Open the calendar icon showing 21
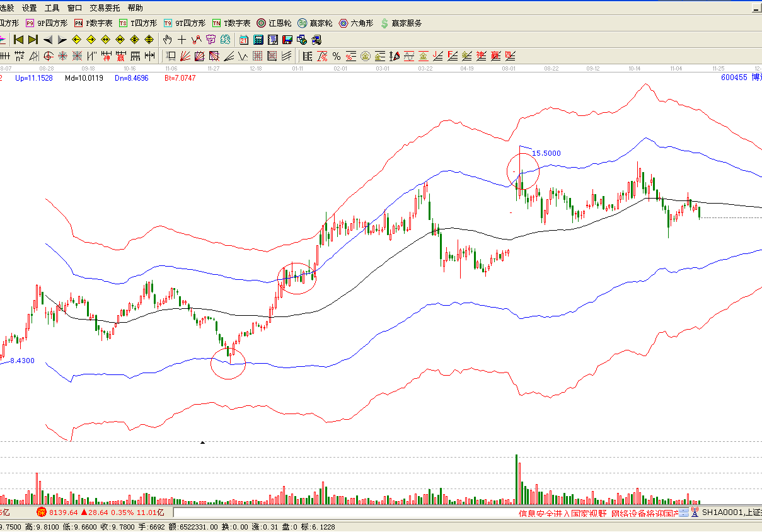Viewport: 762px width, 532px height. click(x=243, y=40)
